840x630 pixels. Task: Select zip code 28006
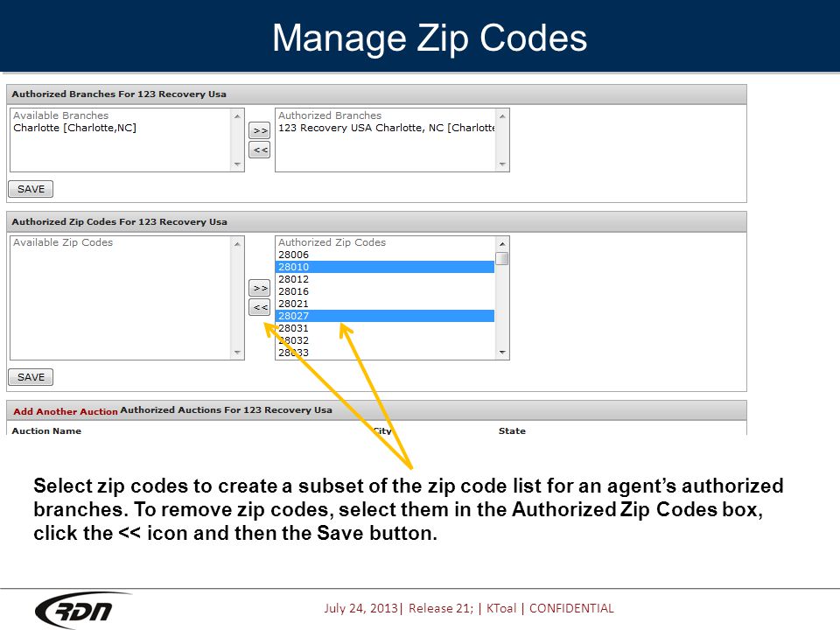[x=385, y=255]
